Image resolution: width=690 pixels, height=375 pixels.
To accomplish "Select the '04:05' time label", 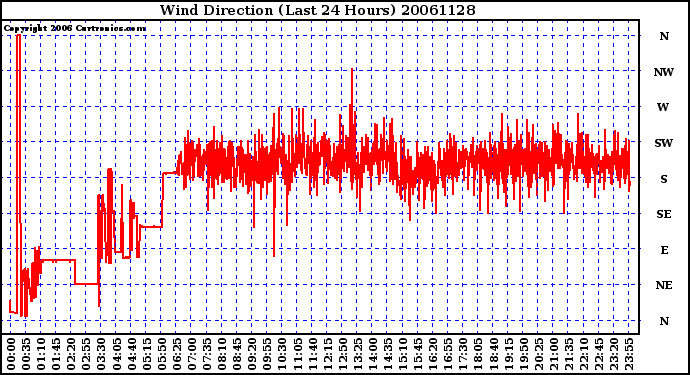I will tap(116, 355).
